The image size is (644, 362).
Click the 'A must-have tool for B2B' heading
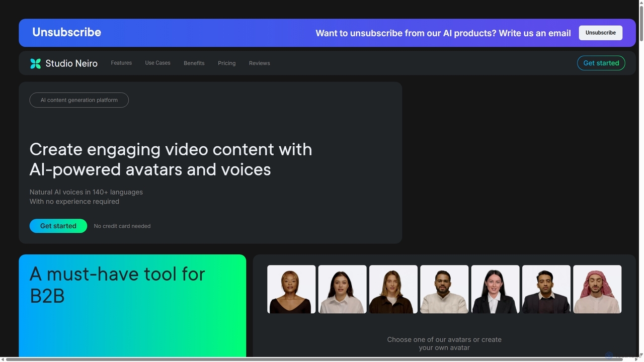coord(117,285)
